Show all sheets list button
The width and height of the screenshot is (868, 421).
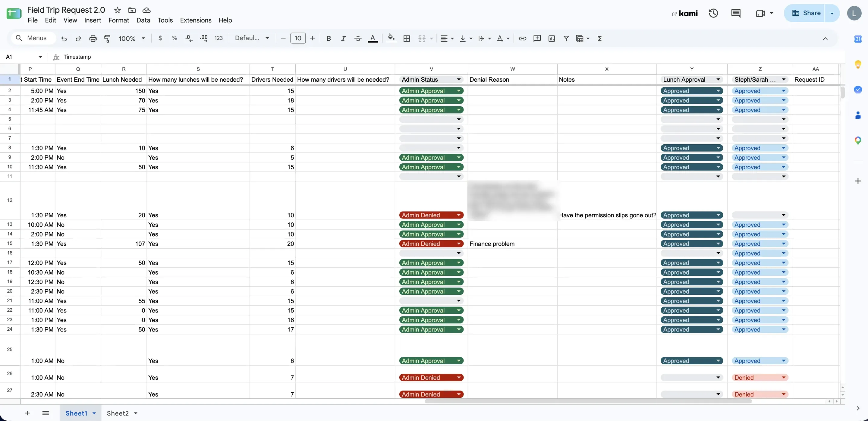(x=46, y=413)
